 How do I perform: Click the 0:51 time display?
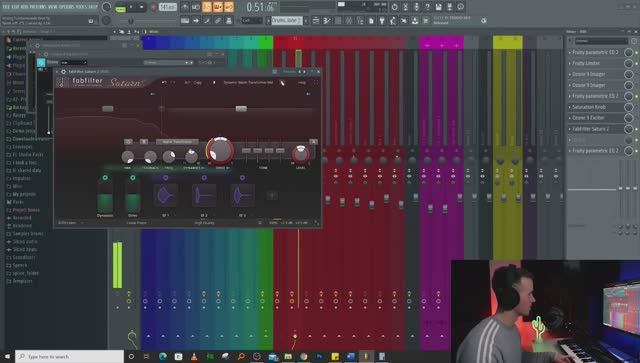(x=260, y=7)
